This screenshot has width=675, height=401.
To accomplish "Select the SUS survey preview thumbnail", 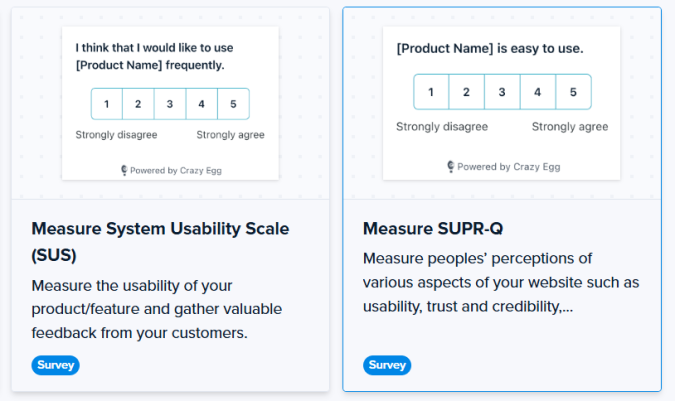I will (170, 100).
